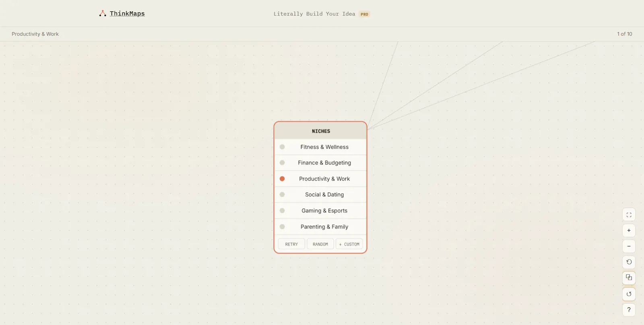Open the ThinkMaps home link
Screen dimensions: 644x325
point(127,13)
